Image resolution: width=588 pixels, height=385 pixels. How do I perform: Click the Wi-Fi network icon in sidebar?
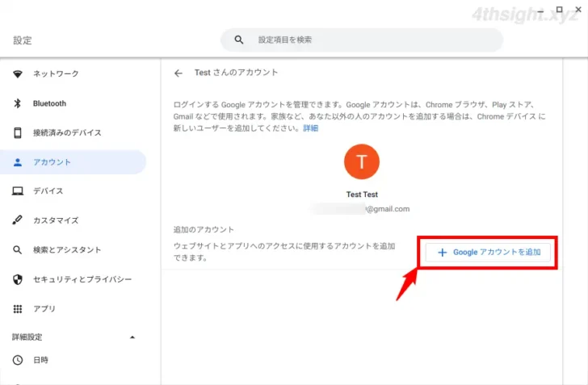[18, 73]
